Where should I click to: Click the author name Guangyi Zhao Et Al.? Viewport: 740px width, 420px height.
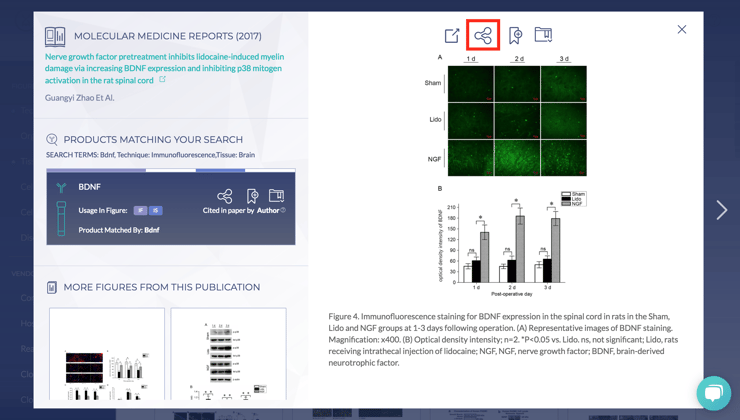coord(79,98)
